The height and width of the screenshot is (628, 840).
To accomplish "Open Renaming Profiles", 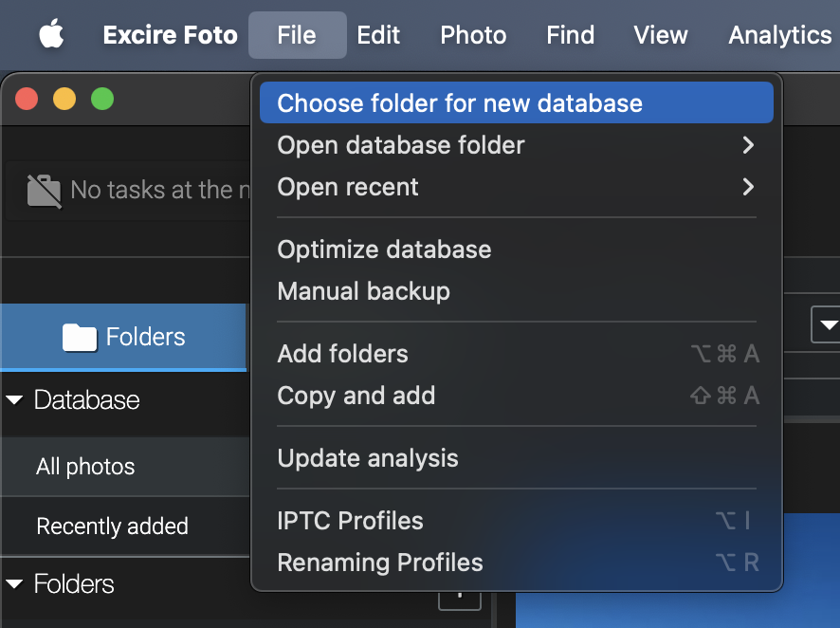I will [517, 563].
